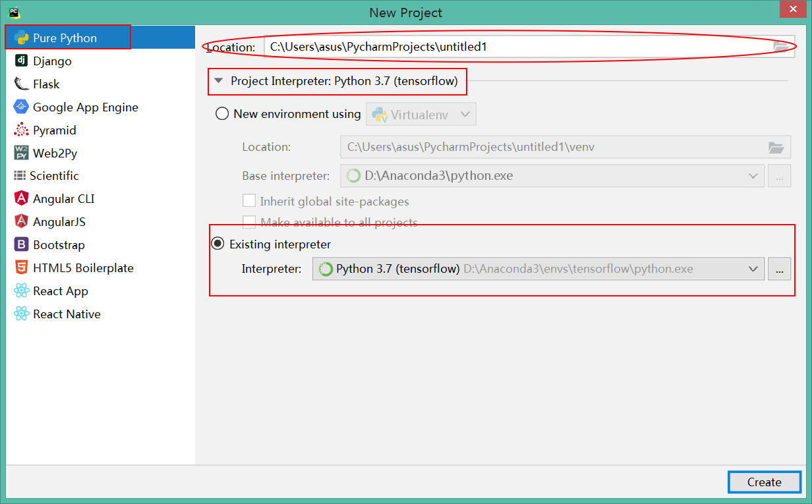Select the Existing interpreter radio button

point(217,244)
